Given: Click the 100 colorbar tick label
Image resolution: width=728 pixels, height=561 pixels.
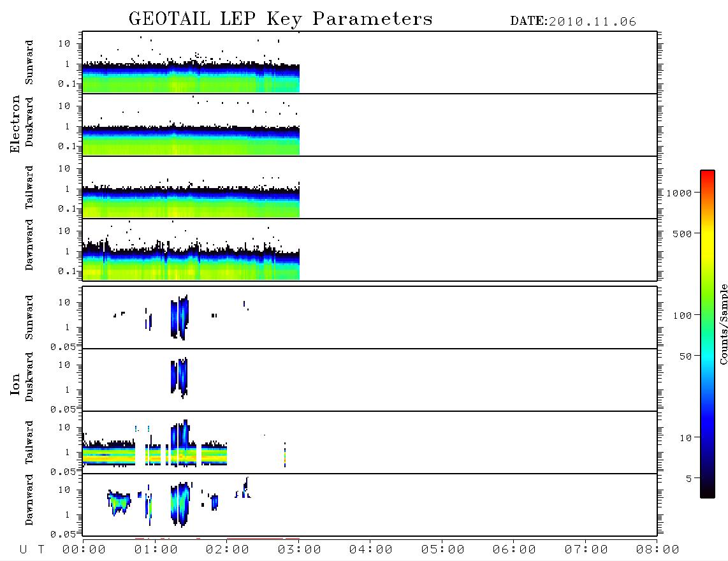Looking at the screenshot, I should [x=683, y=316].
